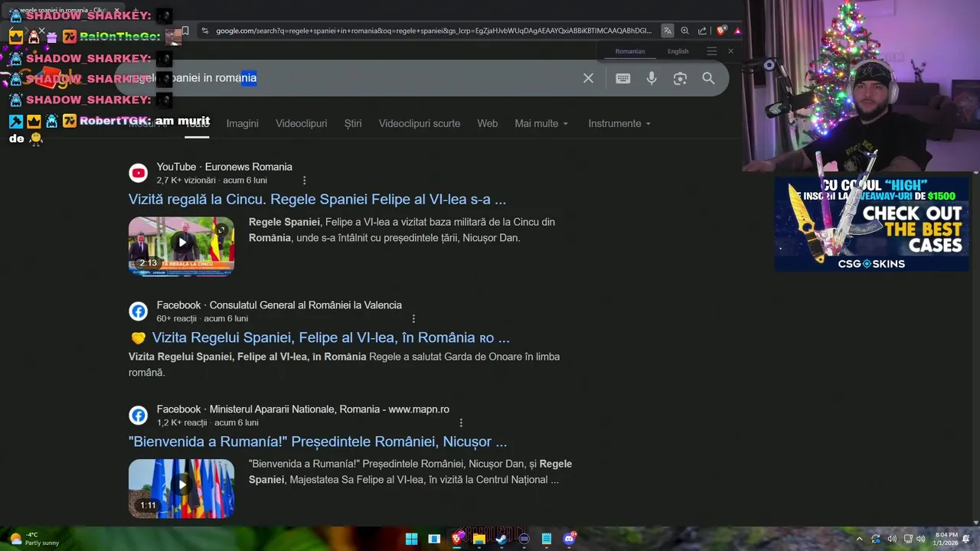Start voice search with microphone icon
Screen dimensions: 980x551
pyautogui.click(x=652, y=78)
